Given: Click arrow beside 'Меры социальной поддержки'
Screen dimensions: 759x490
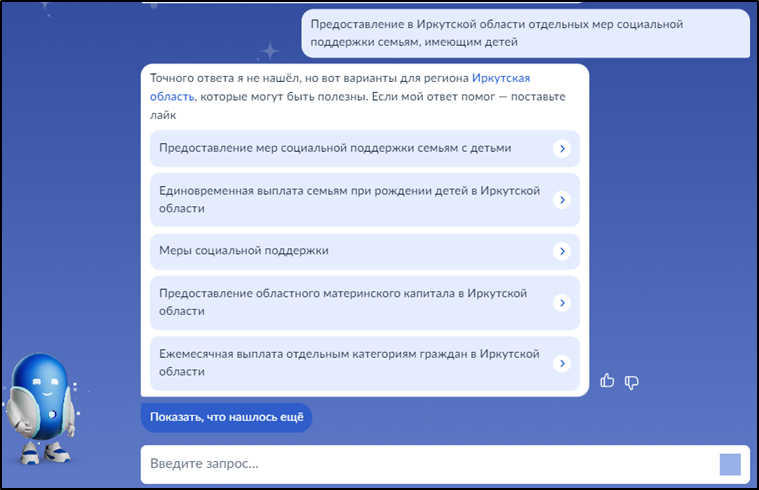Looking at the screenshot, I should 562,251.
